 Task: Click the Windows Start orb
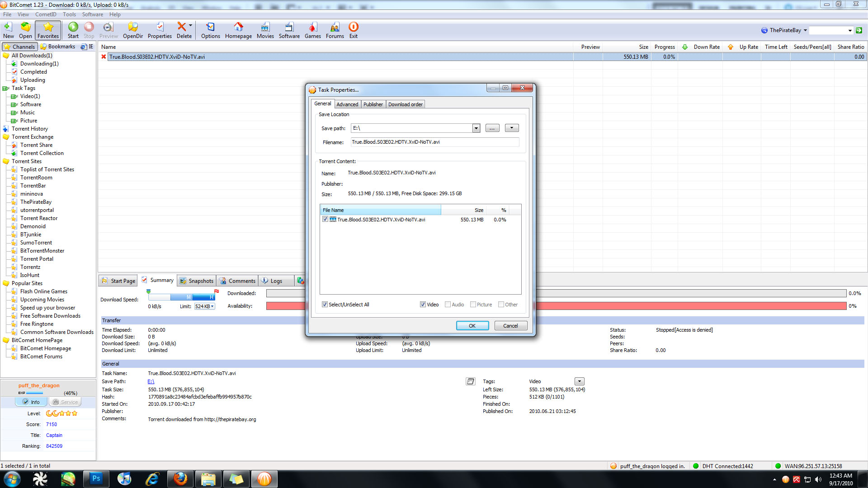click(12, 479)
